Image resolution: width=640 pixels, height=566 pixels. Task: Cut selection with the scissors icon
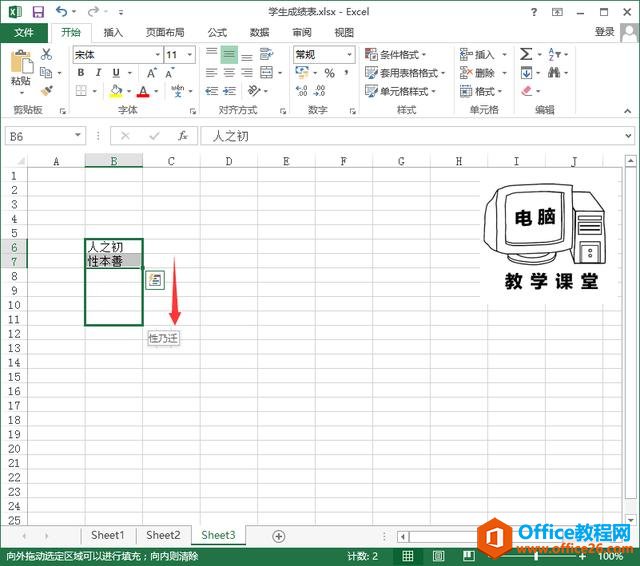[46, 54]
